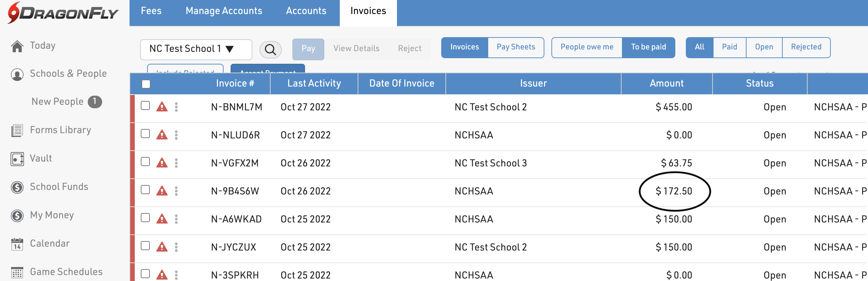Open Today via home icon
Screen dimensions: 868x281
(x=17, y=46)
